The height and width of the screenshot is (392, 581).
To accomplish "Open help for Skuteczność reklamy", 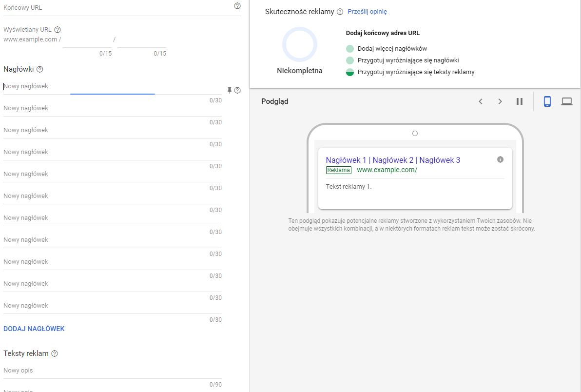I will (x=339, y=11).
